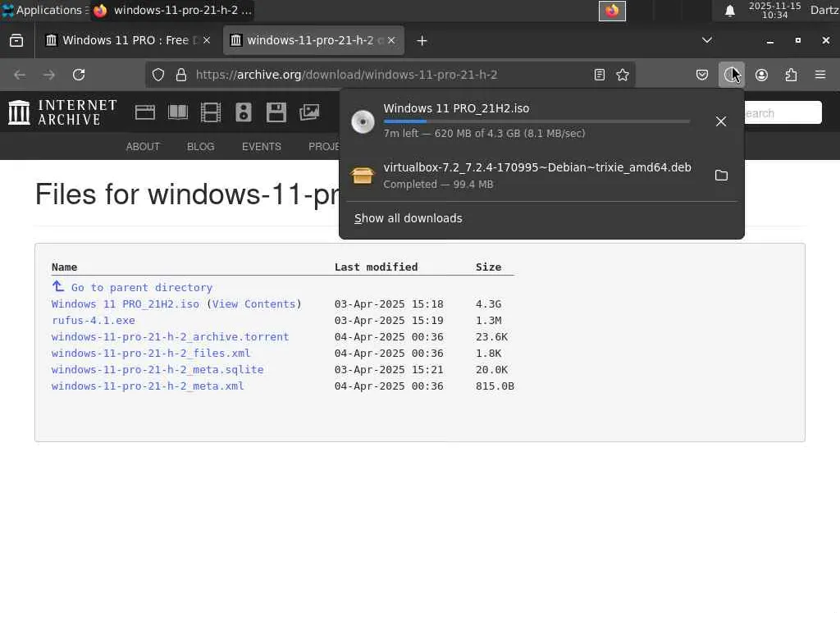Viewport: 840px width, 630px height.
Task: Click the 4.3G size value
Action: coord(489,304)
